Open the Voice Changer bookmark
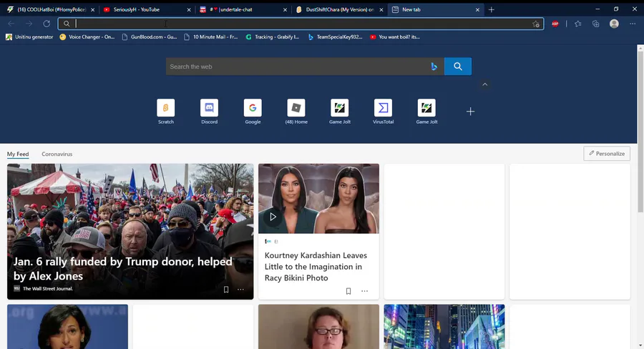 click(87, 37)
